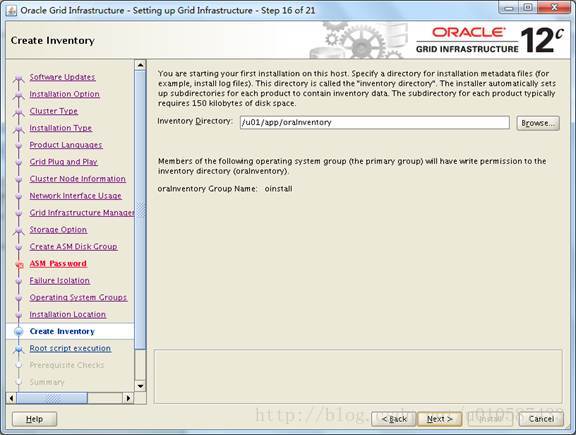Screen dimensions: 576x435
Task: Click the Storage Option step marker icon
Action: (18, 230)
